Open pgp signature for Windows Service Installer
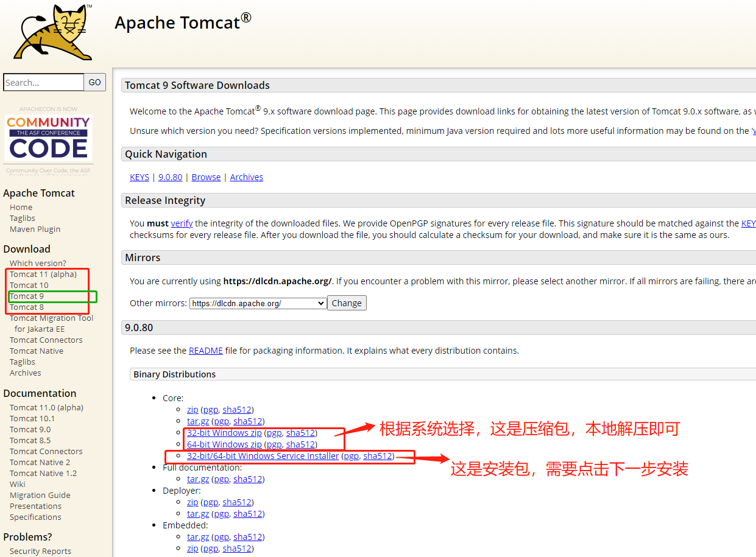 352,456
